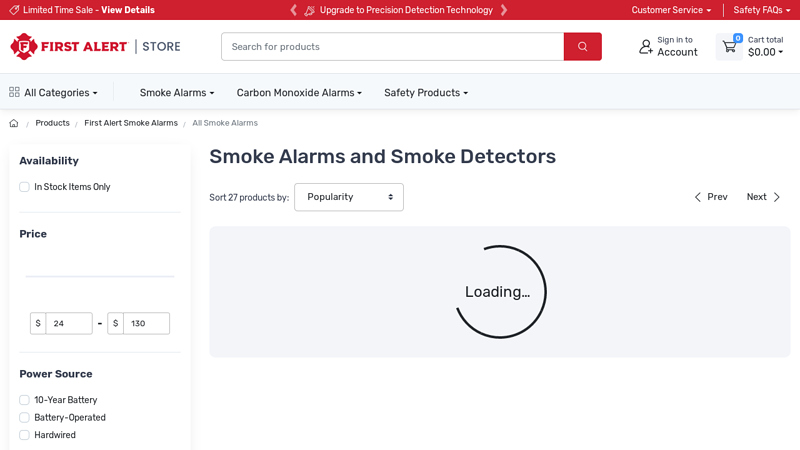Click the Smoke Alarms and Smoke Detectors heading
The image size is (800, 450).
point(383,156)
